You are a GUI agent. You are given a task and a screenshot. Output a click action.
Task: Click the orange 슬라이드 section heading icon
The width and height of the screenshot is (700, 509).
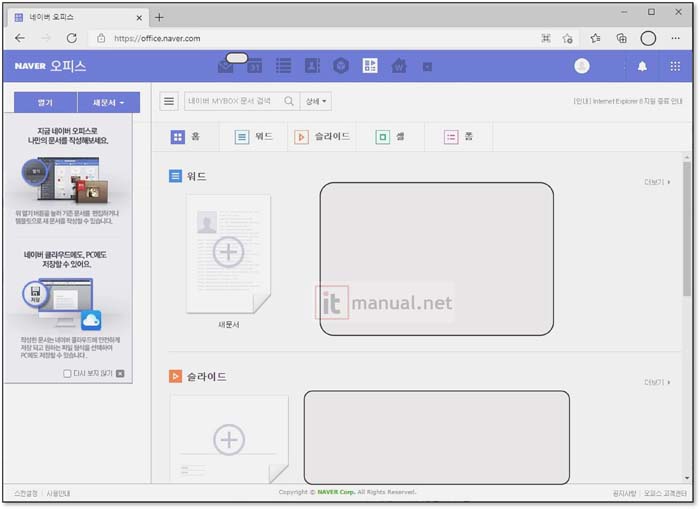tap(175, 376)
